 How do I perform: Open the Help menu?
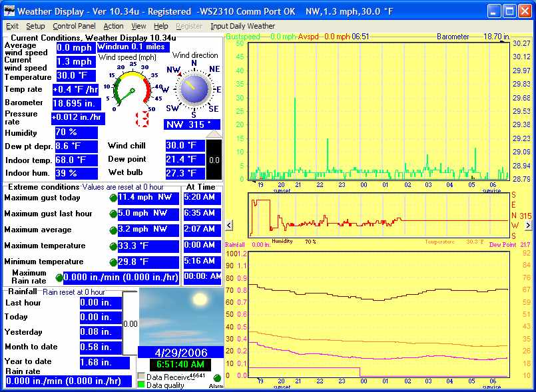160,27
